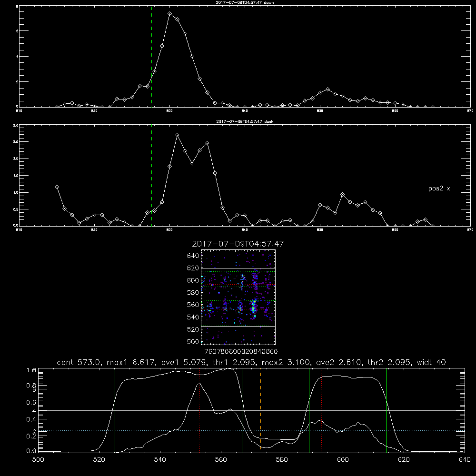Click the "640" label on bottom plot x-axis

[x=465, y=460]
